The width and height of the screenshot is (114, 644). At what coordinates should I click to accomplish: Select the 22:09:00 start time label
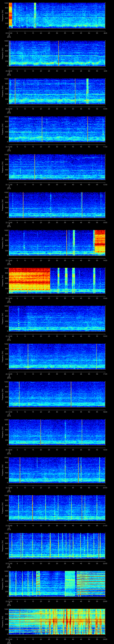pyautogui.click(x=9, y=109)
